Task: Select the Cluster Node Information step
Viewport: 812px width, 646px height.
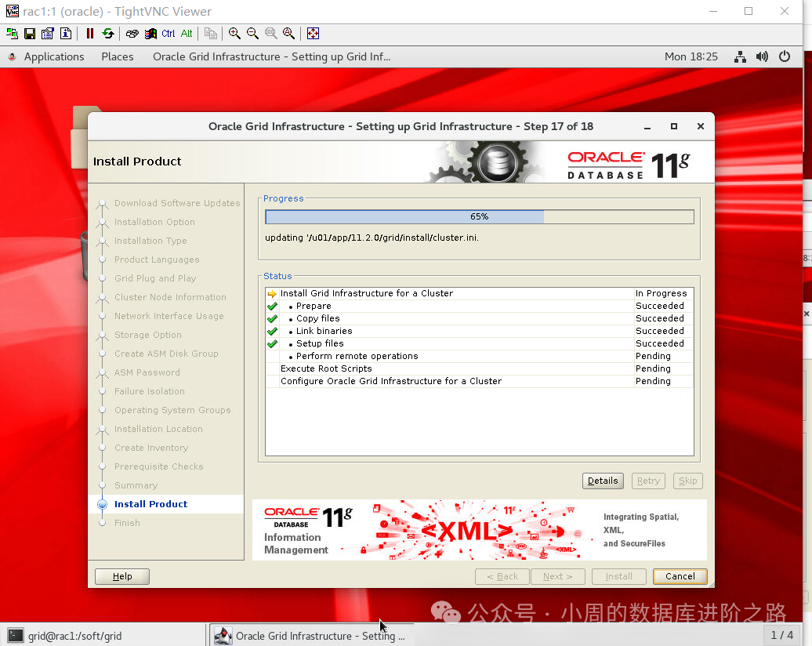Action: click(x=170, y=297)
